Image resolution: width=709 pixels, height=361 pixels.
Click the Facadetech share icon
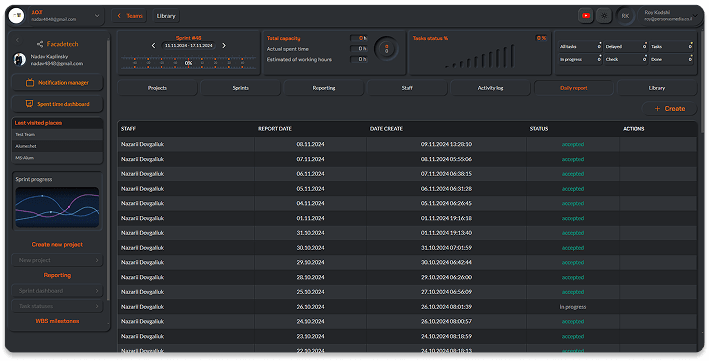pos(40,44)
